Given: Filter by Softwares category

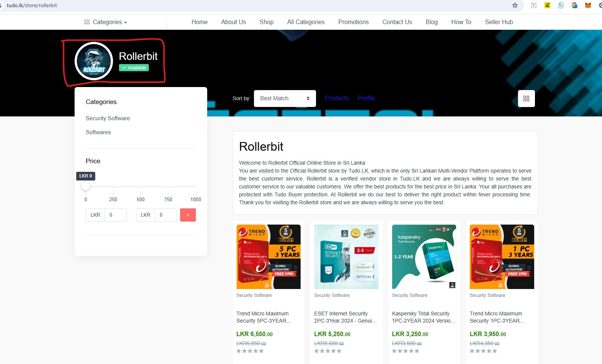Looking at the screenshot, I should tap(98, 132).
